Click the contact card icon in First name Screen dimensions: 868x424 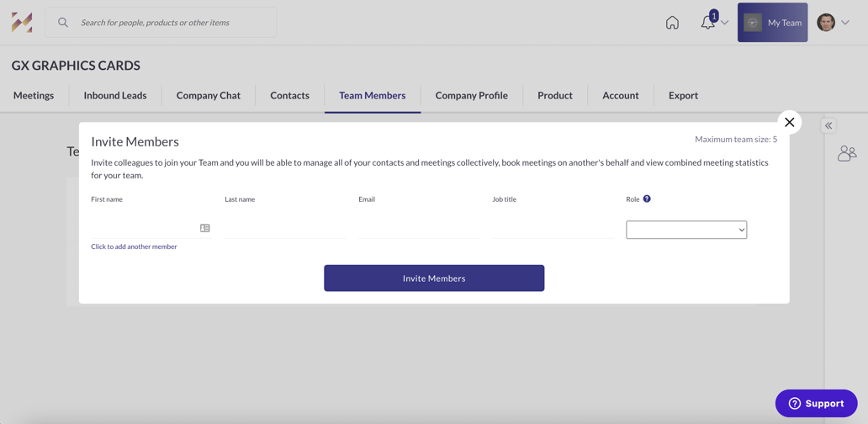(x=205, y=228)
